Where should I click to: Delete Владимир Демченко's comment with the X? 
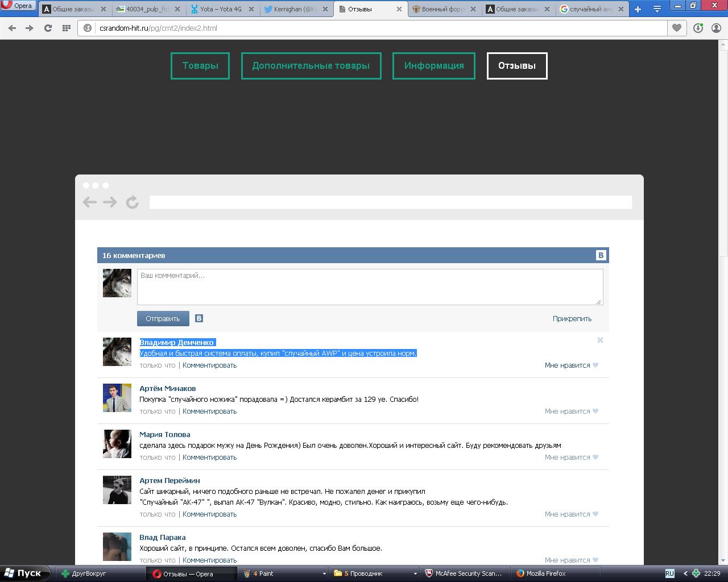(600, 340)
